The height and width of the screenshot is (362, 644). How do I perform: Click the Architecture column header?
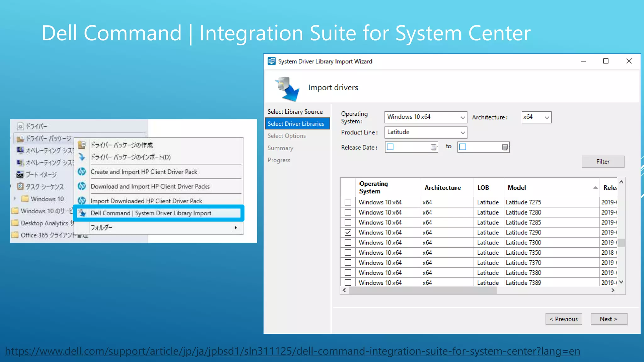(x=447, y=187)
